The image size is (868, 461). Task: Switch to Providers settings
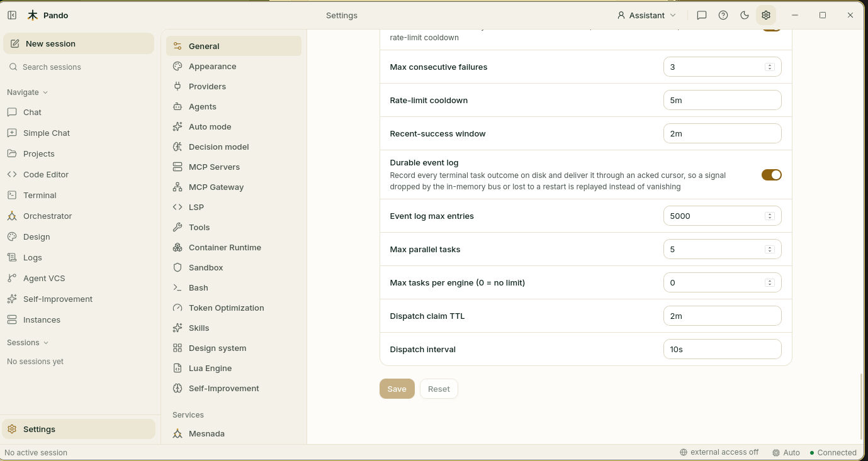234,86
